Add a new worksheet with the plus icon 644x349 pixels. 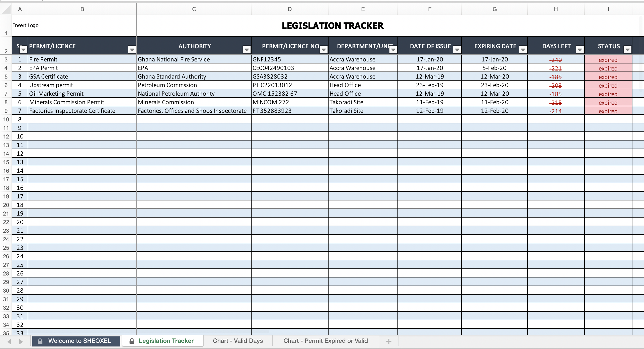pyautogui.click(x=389, y=341)
